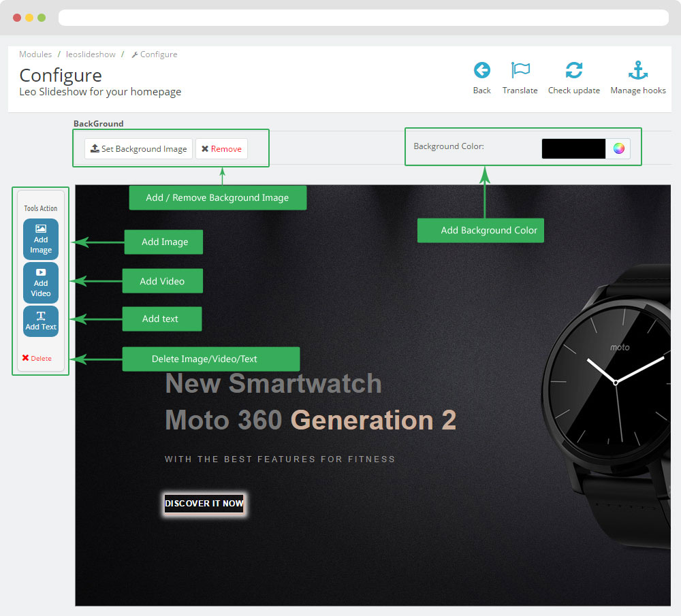
Task: Select the Add Text tool
Action: click(41, 321)
